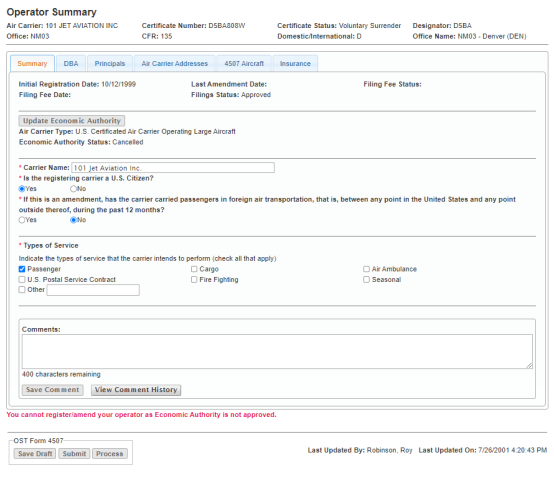554x478 pixels.
Task: Select No for U.S. Citizen question
Action: 73,189
